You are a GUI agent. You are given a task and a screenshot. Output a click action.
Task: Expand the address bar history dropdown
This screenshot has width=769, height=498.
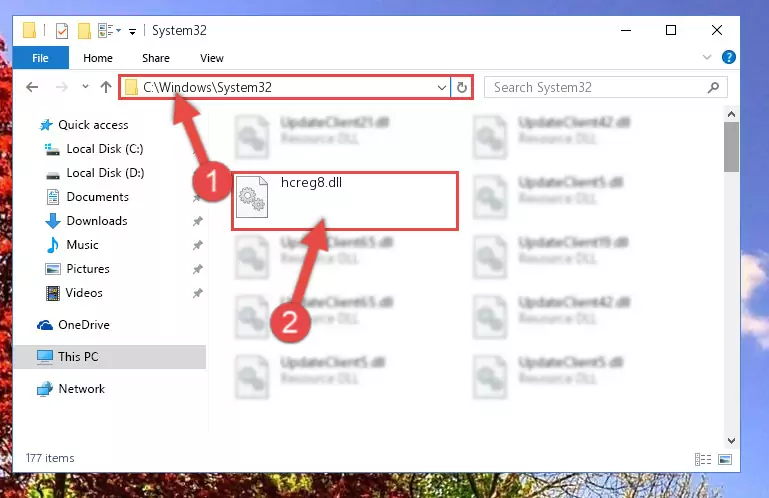click(441, 88)
